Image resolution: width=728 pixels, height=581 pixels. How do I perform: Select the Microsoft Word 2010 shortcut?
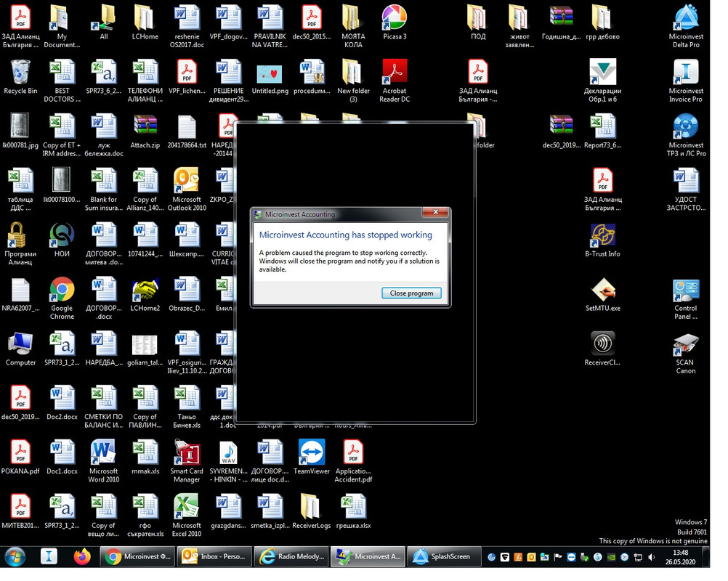pos(104,461)
